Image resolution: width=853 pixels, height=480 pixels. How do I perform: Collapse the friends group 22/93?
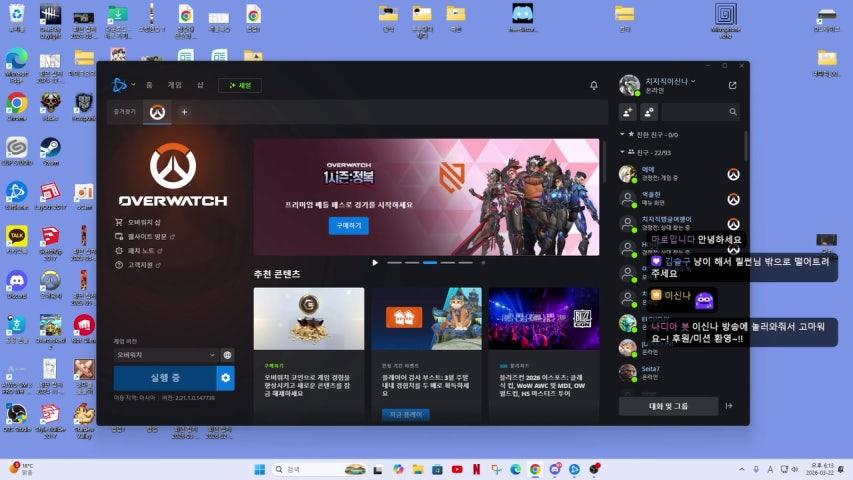point(622,152)
